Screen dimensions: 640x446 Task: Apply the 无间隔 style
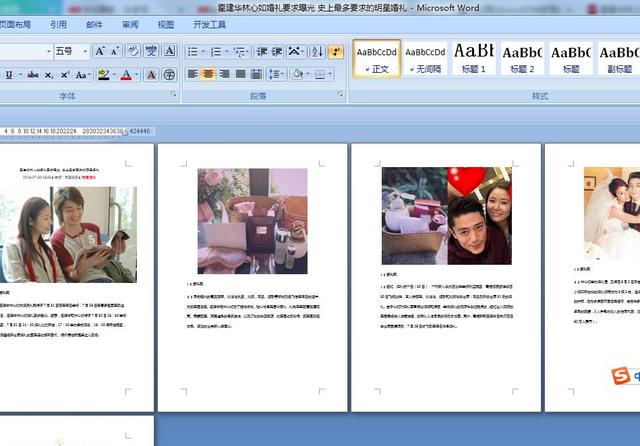425,57
